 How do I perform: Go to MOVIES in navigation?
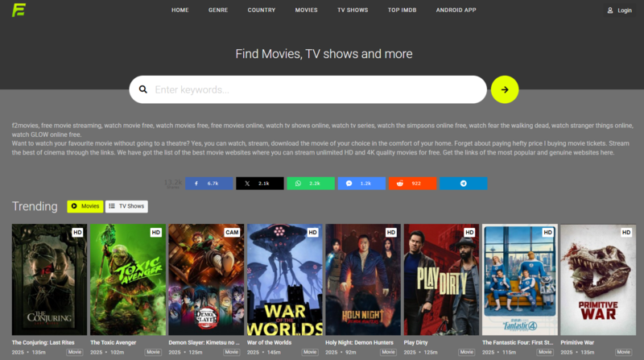[x=306, y=10]
